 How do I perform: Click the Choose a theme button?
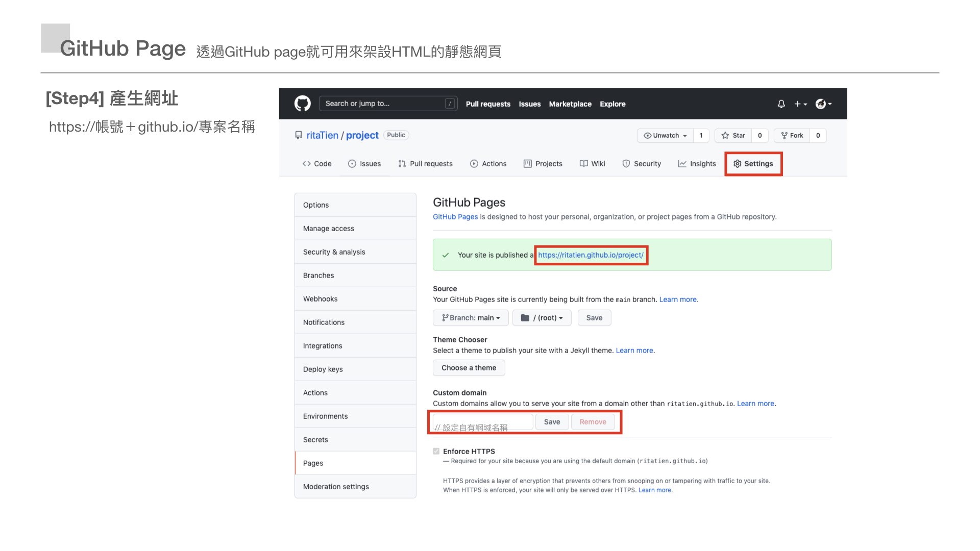coord(469,368)
